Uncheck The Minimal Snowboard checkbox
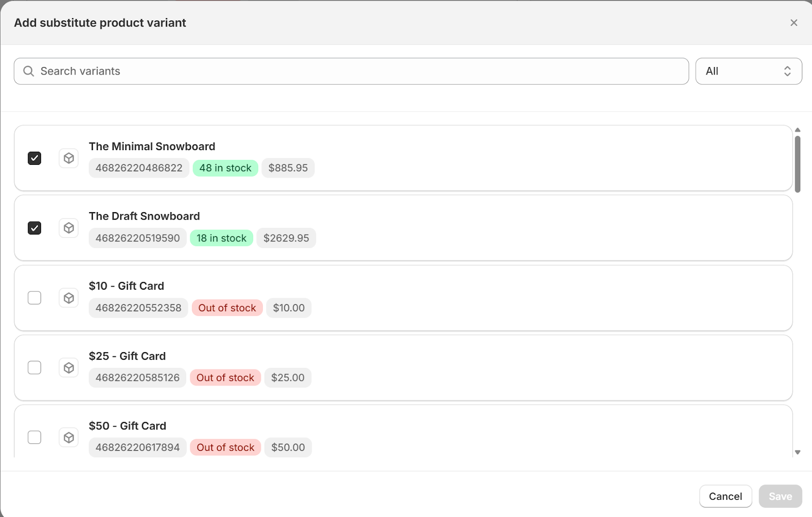812x517 pixels. 35,158
